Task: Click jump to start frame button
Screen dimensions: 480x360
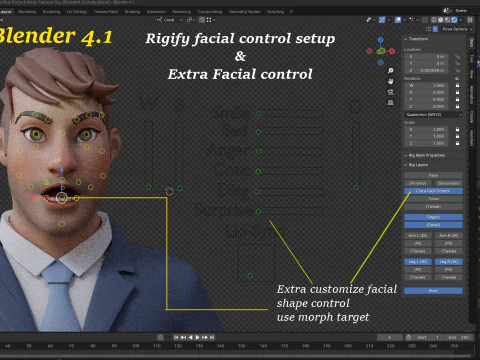Action: click(176, 337)
